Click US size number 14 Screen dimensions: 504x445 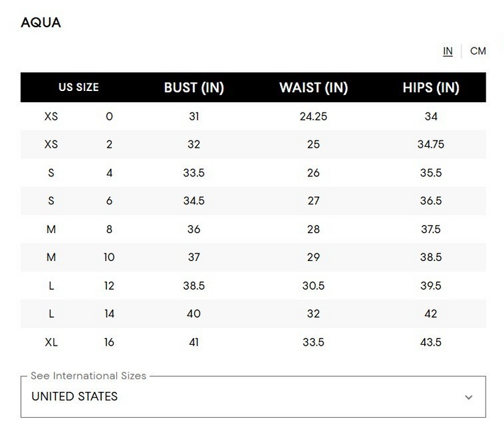tap(109, 314)
